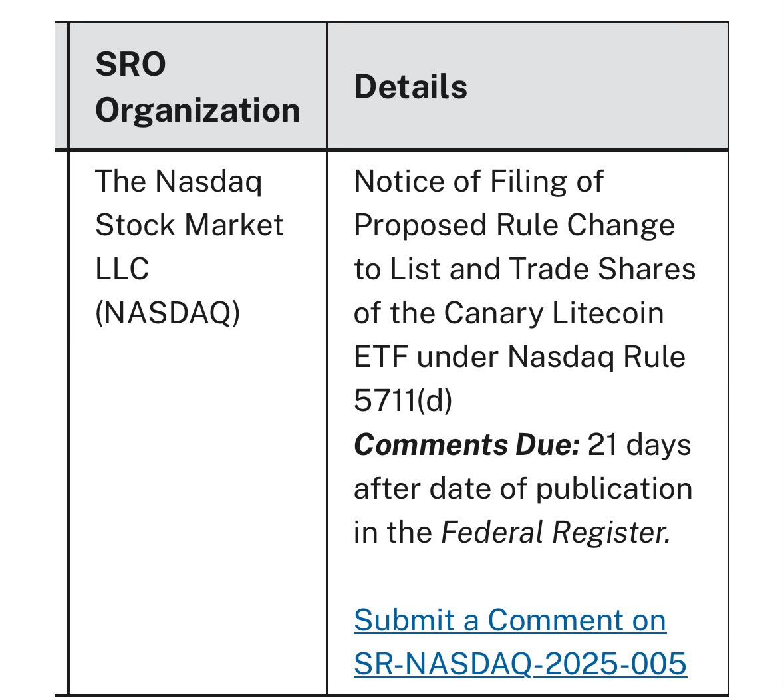Click the 'Notice of Filing of' line
This screenshot has height=697, width=784.
[479, 181]
